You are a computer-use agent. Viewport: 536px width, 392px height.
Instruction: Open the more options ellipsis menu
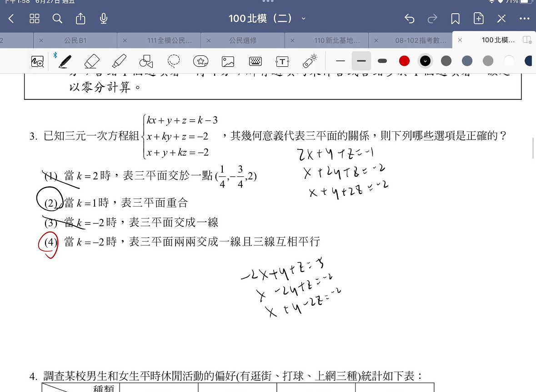pyautogui.click(x=524, y=19)
